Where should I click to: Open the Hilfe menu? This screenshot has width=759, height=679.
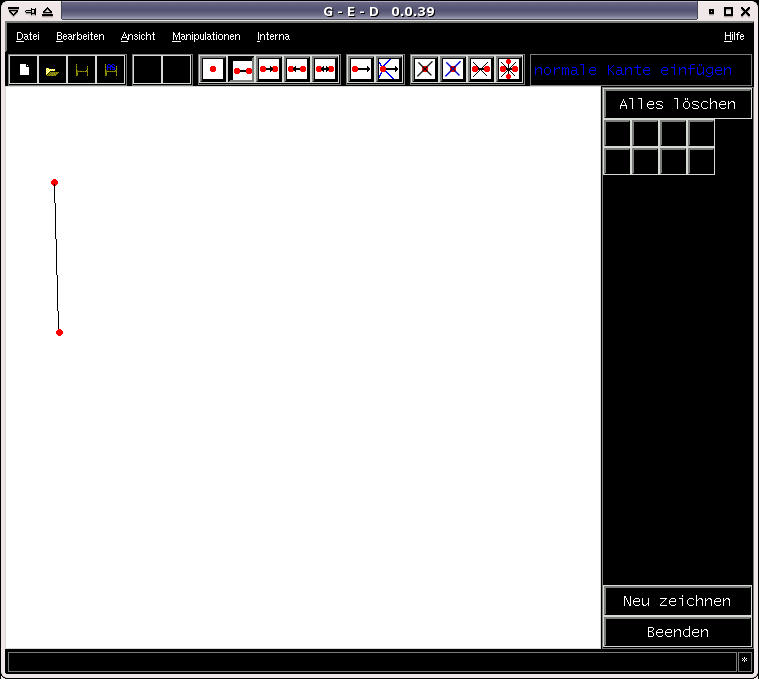click(734, 36)
